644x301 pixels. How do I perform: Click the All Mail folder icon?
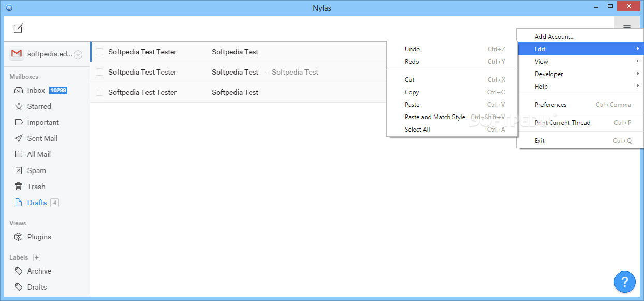[19, 154]
